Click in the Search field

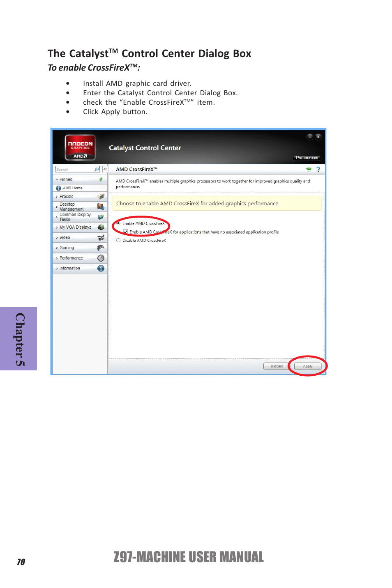click(x=75, y=169)
